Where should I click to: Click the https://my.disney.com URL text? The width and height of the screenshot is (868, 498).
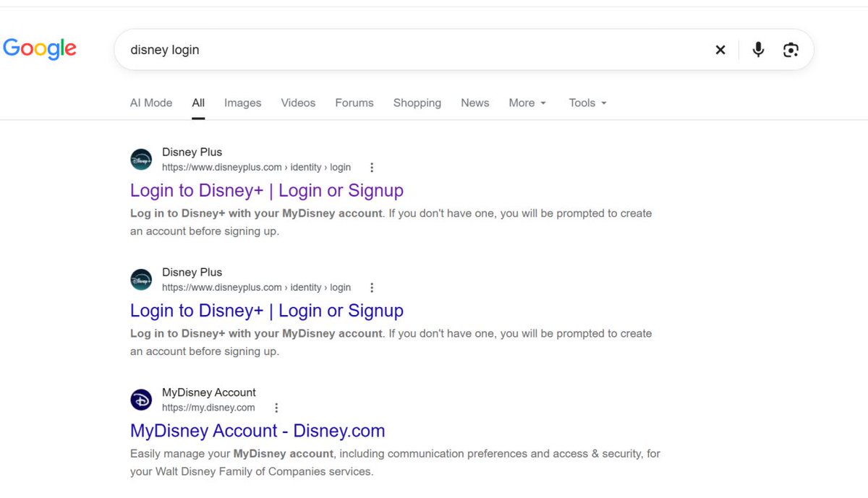(x=208, y=408)
